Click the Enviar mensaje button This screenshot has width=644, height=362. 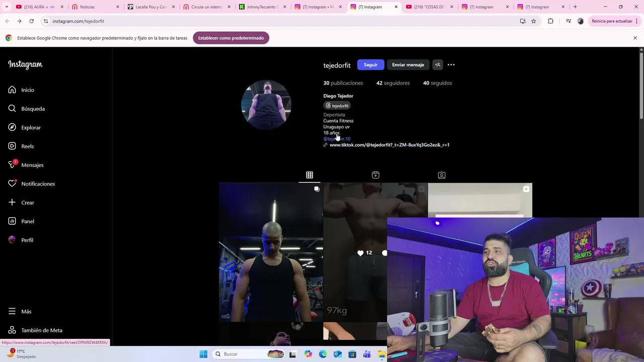click(x=408, y=65)
